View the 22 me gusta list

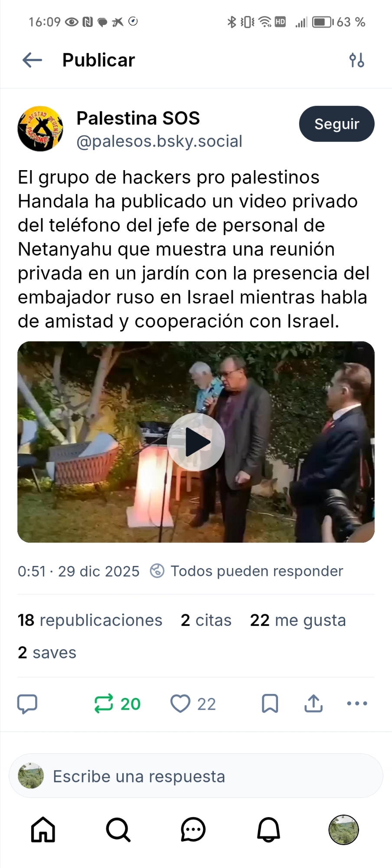coord(298,620)
